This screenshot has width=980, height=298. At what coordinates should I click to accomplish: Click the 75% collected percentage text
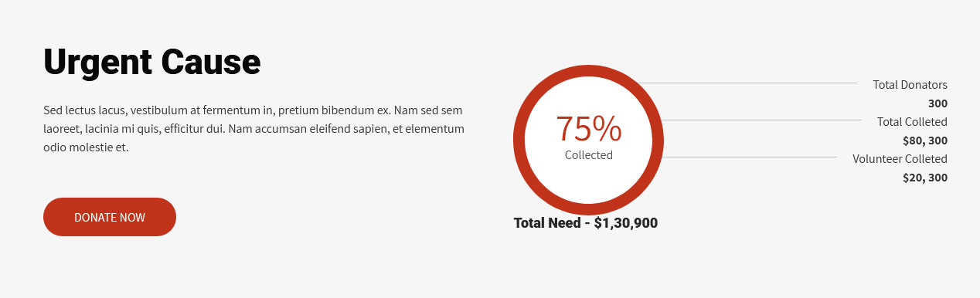click(x=588, y=129)
